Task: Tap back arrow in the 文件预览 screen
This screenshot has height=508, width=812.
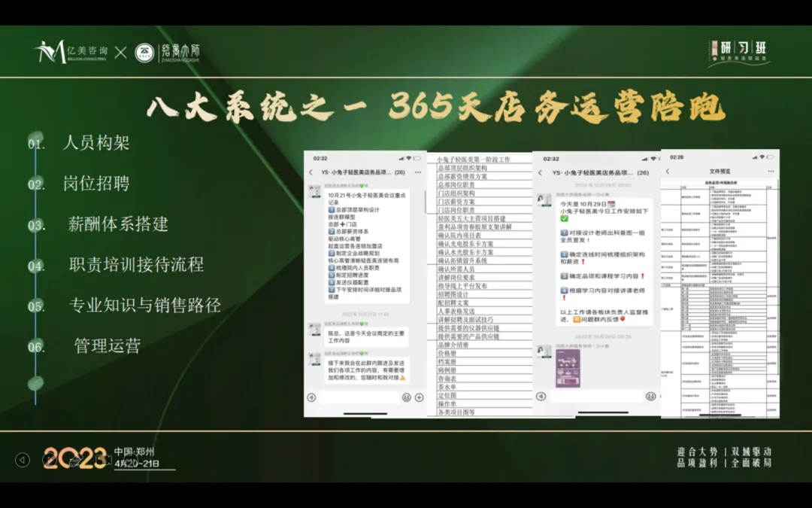Action: tap(668, 171)
